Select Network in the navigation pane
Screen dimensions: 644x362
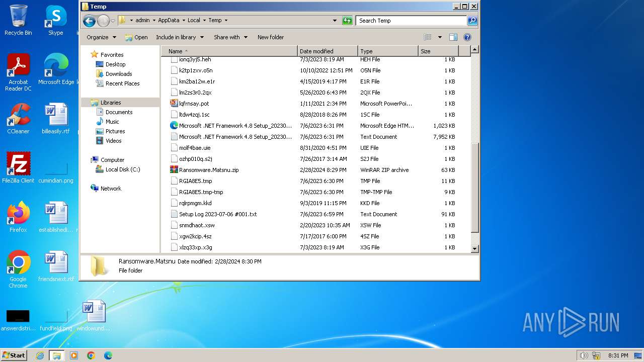(x=111, y=189)
